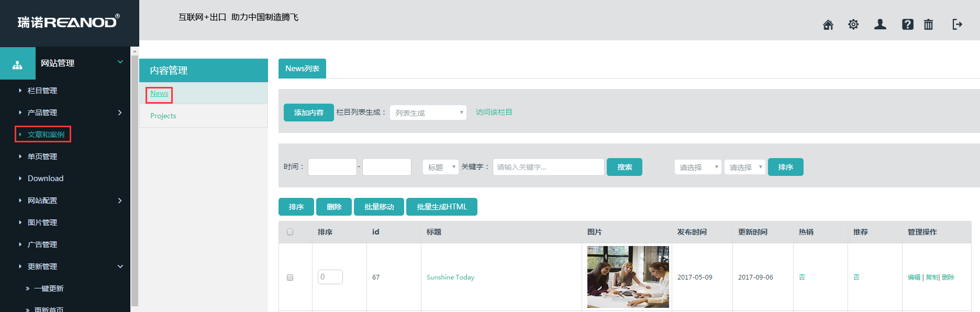Screen dimensions: 980x312
Task: Toggle the select-all checkbox in table header
Action: click(x=290, y=232)
